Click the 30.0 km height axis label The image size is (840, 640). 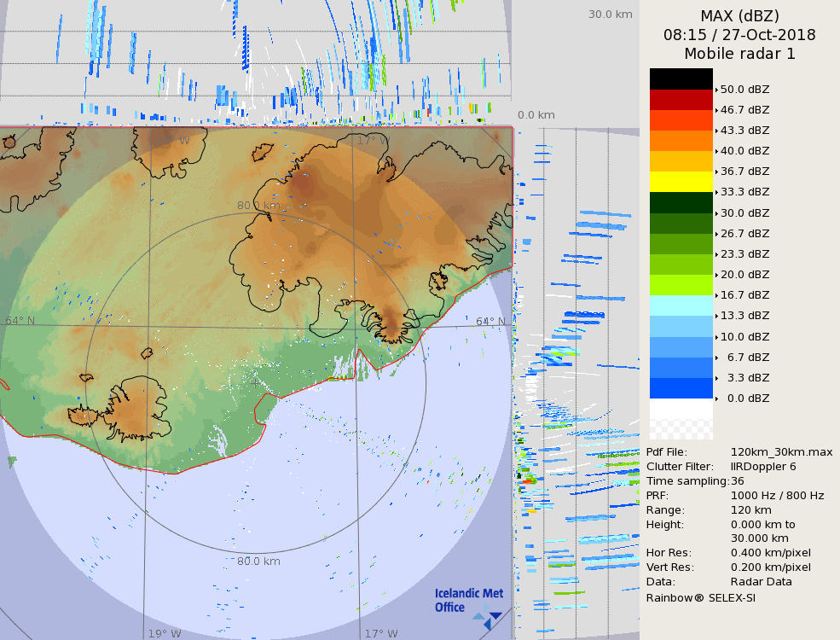pyautogui.click(x=610, y=15)
